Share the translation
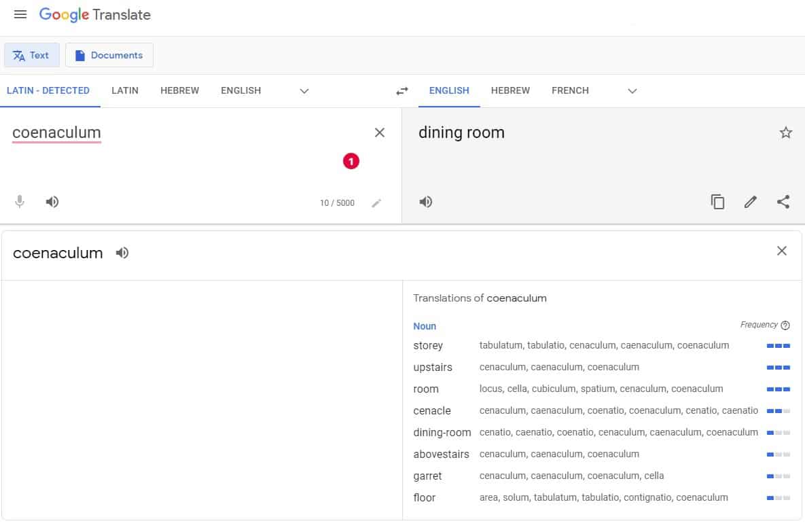The height and width of the screenshot is (532, 805). pyautogui.click(x=783, y=202)
